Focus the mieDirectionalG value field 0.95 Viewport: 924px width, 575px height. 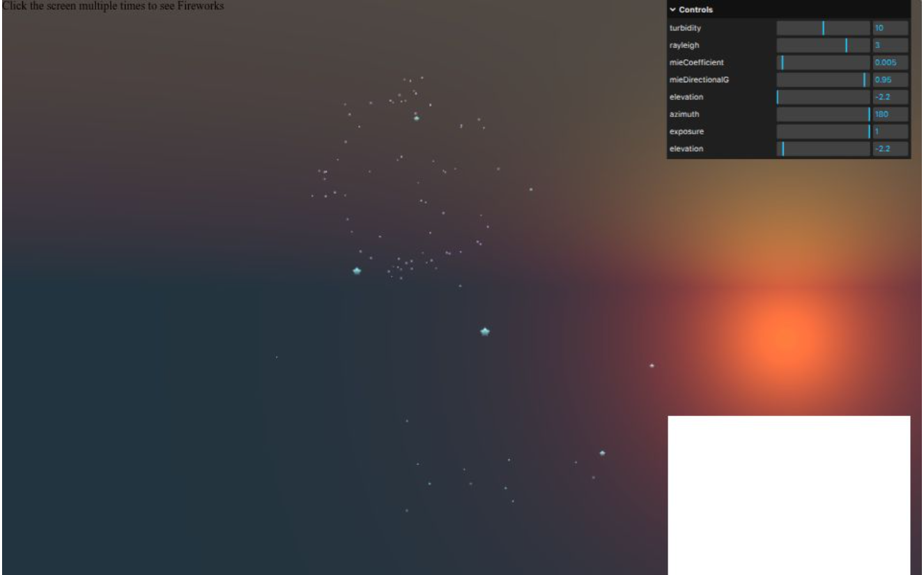coord(890,79)
